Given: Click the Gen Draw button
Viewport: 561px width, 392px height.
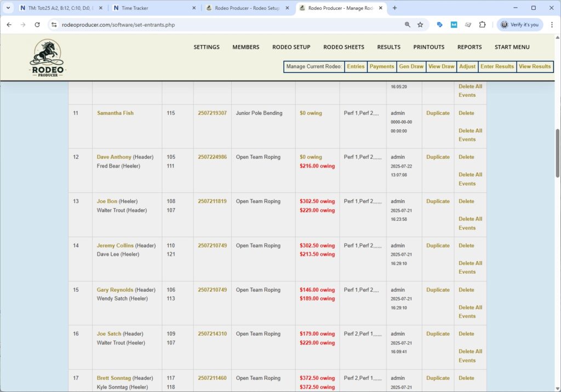Looking at the screenshot, I should coord(411,66).
